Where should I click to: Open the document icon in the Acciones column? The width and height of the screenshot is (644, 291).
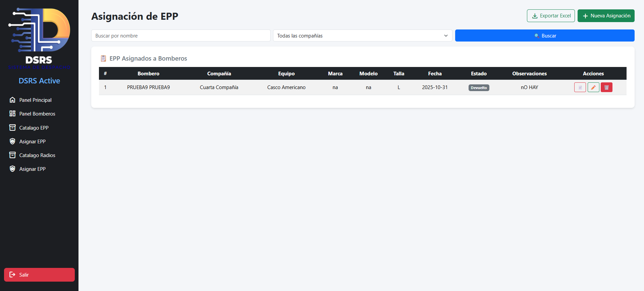[580, 87]
